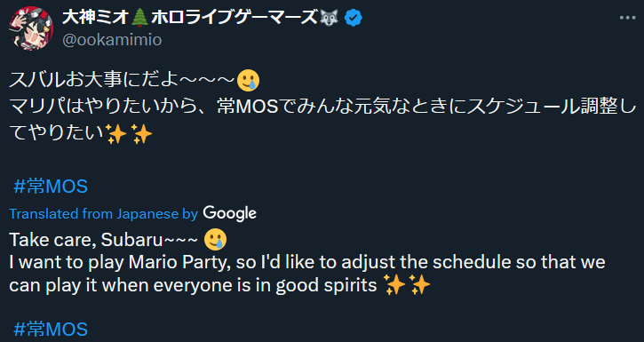Screen dimensions: 644x342
Task: Click the sparkles emoji after 'good spirits'
Action: pos(406,285)
